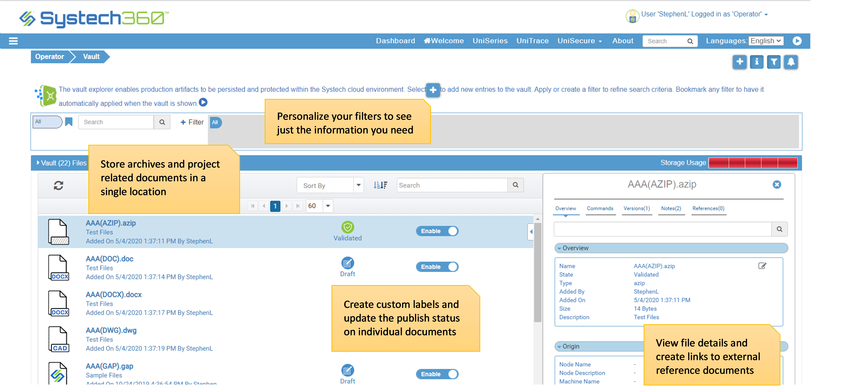
Task: Click the CAD icon of AAA(DWG).dwg
Action: (x=59, y=339)
